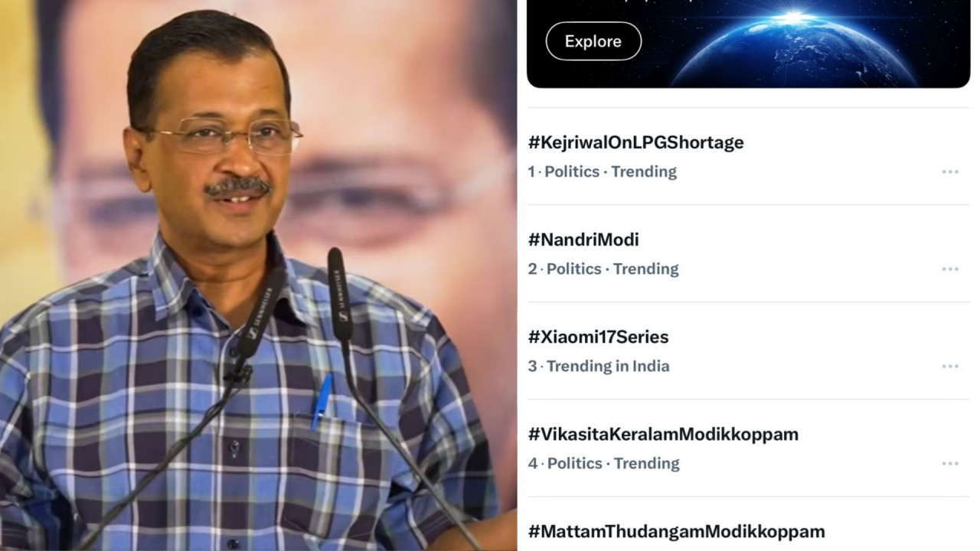Click the photo of man at podium

click(258, 275)
